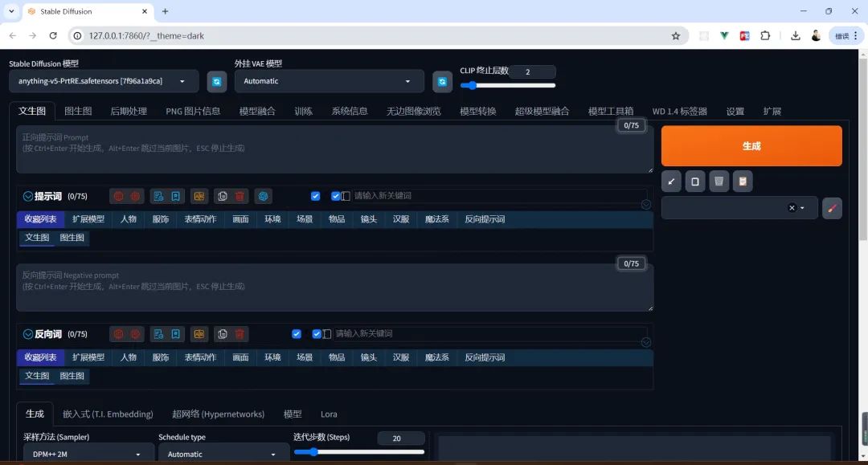Select the 魔法系 category in the 提示词 panel
Image resolution: width=868 pixels, height=465 pixels.
[436, 219]
